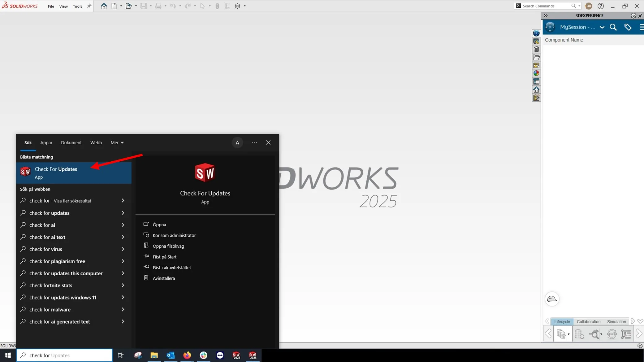This screenshot has height=362, width=644.
Task: Open the home-shaped task pane tab
Action: (536, 90)
